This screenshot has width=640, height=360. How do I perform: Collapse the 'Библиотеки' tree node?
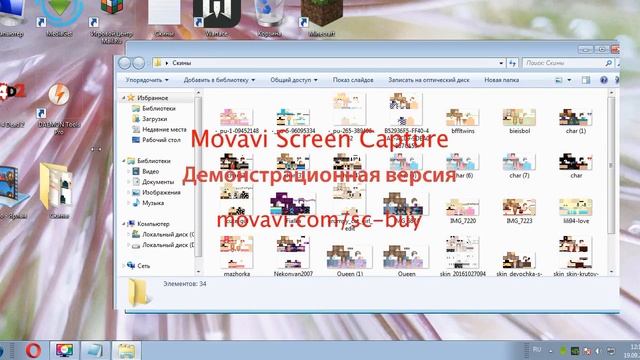(x=124, y=161)
